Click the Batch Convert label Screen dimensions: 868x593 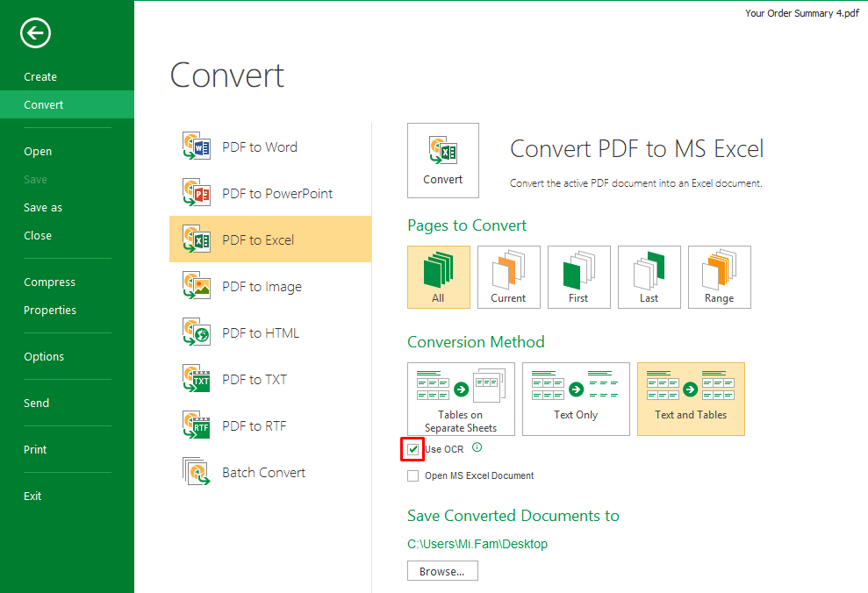point(263,473)
